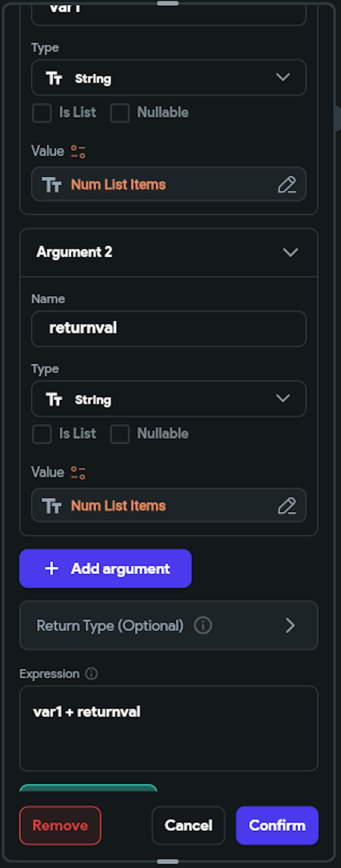Open variable options icon beside Argument 2 Value label

pyautogui.click(x=78, y=473)
